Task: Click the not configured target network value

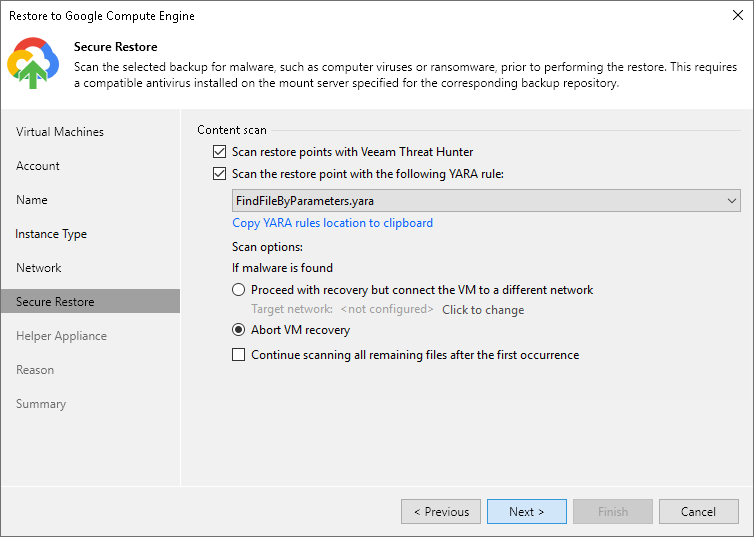Action: click(x=387, y=309)
